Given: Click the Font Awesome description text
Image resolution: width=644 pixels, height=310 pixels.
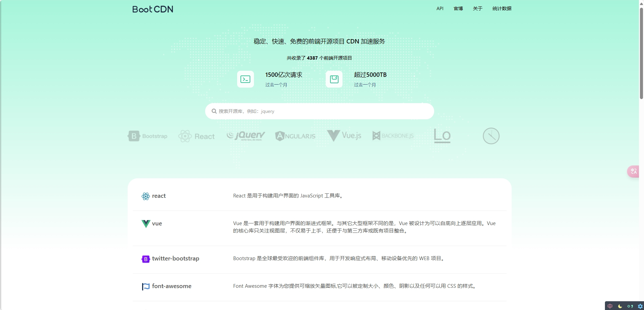Looking at the screenshot, I should click(x=355, y=286).
